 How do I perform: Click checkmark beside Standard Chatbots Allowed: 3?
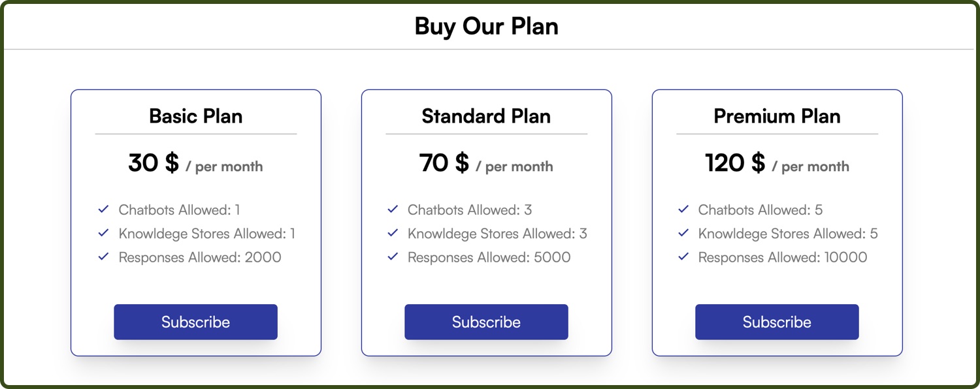click(x=393, y=210)
